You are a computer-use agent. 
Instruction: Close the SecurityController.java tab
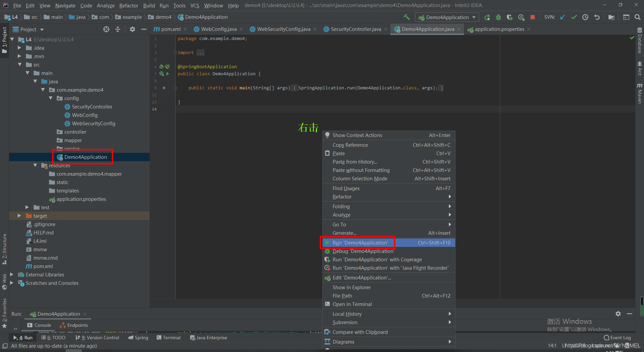pyautogui.click(x=386, y=29)
